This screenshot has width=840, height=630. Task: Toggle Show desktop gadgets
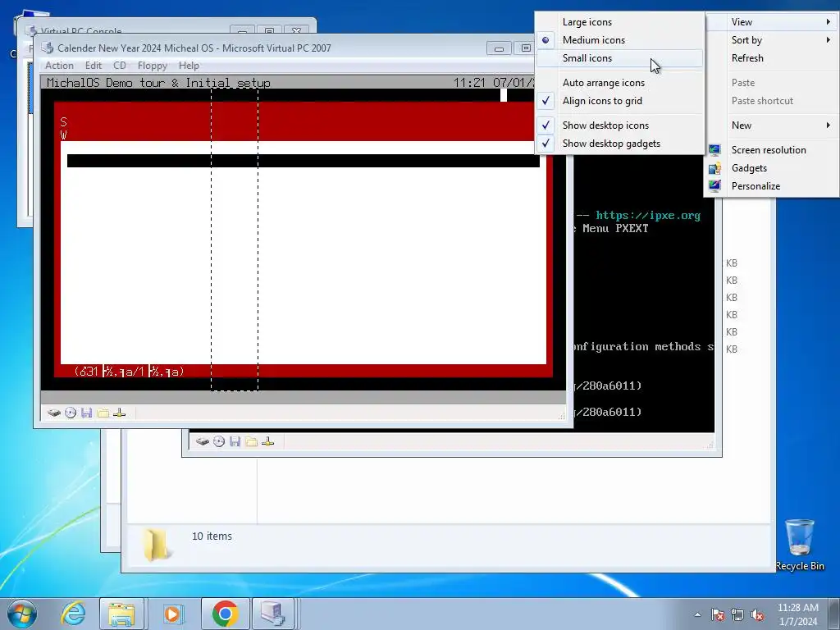tap(620, 144)
